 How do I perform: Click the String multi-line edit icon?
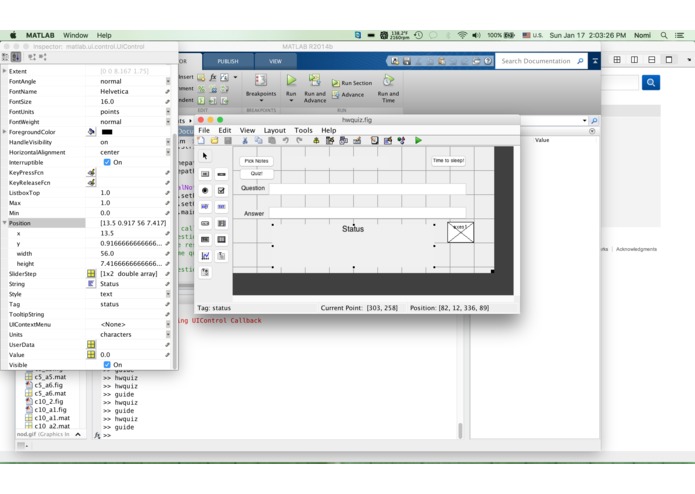[91, 284]
